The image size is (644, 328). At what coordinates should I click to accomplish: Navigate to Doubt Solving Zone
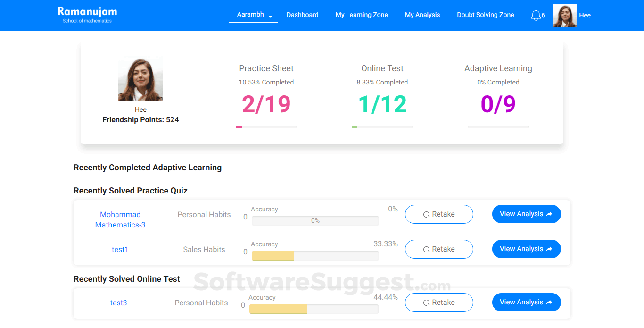click(485, 15)
